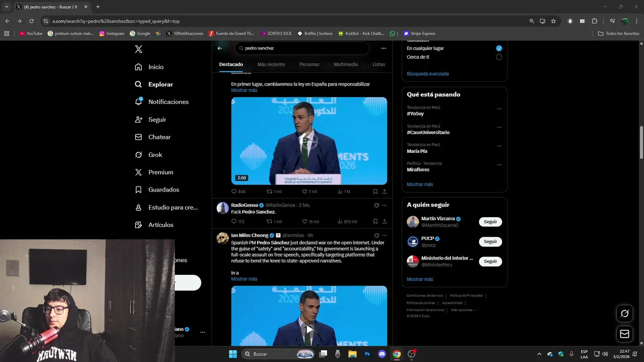The image size is (644, 362).
Task: Open Guardados bookmarks in the sidebar
Action: tap(157, 190)
